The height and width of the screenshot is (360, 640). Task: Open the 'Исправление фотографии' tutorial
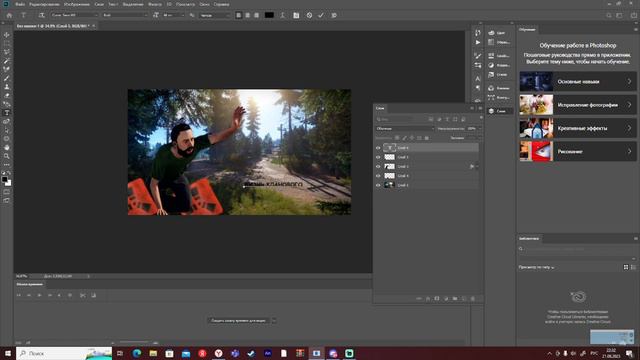[x=578, y=105]
